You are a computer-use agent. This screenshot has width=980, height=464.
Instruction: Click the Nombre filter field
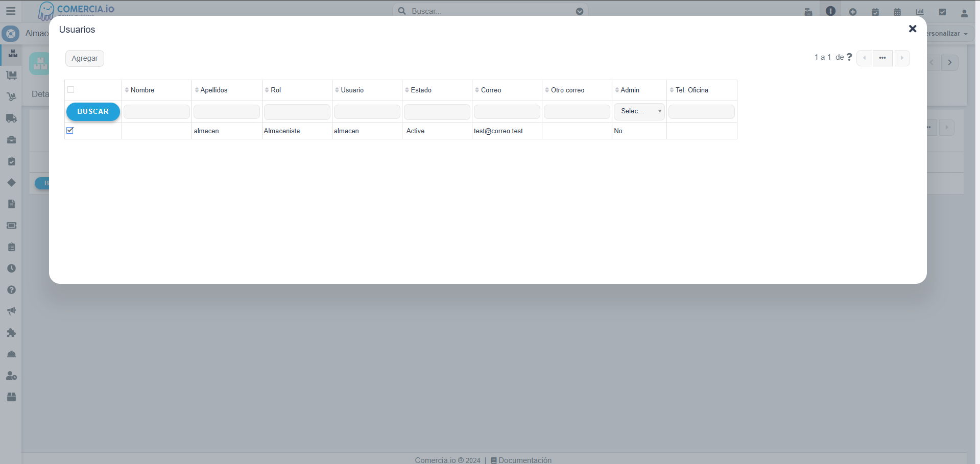[157, 112]
